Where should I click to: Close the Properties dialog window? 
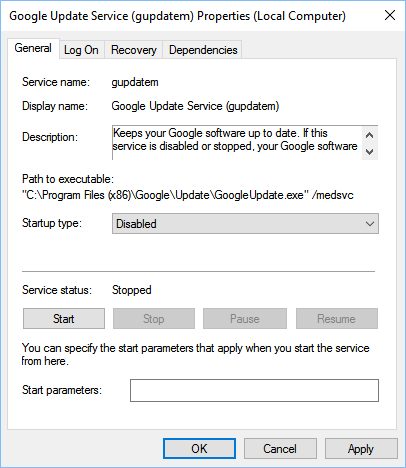[390, 15]
